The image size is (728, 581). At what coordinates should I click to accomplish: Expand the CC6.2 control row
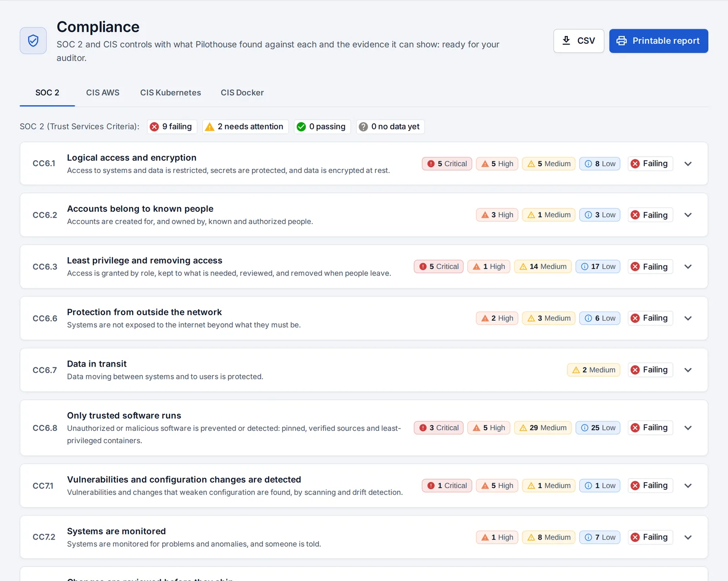pos(364,215)
